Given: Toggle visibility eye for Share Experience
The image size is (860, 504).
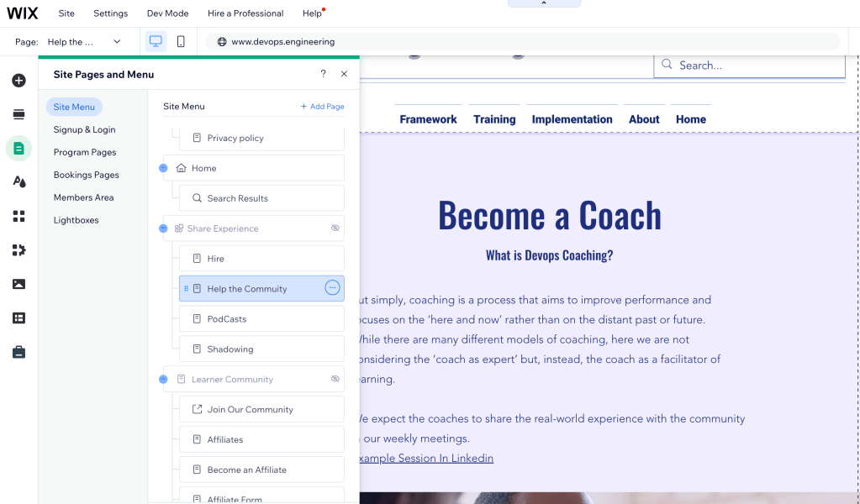Looking at the screenshot, I should point(335,228).
